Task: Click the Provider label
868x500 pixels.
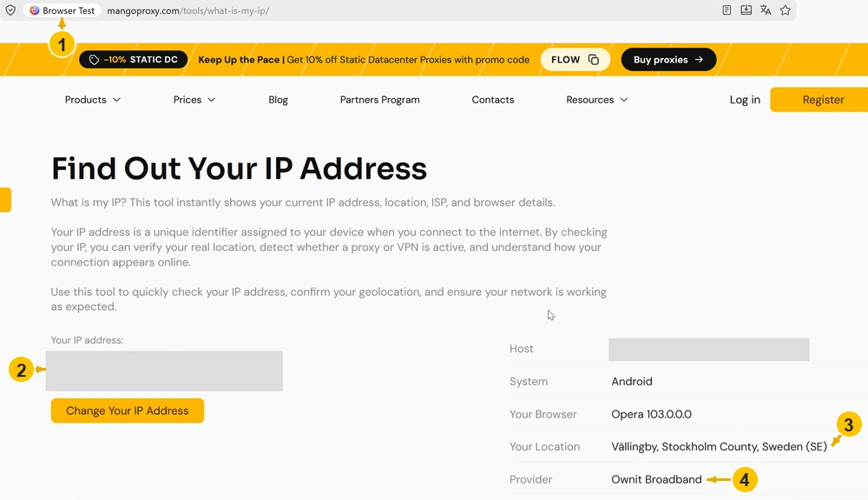Action: pos(531,479)
